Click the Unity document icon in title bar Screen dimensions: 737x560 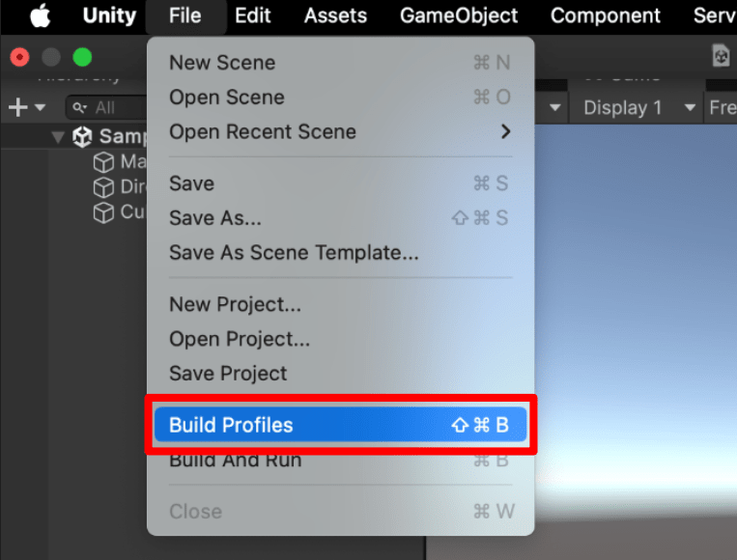point(721,56)
